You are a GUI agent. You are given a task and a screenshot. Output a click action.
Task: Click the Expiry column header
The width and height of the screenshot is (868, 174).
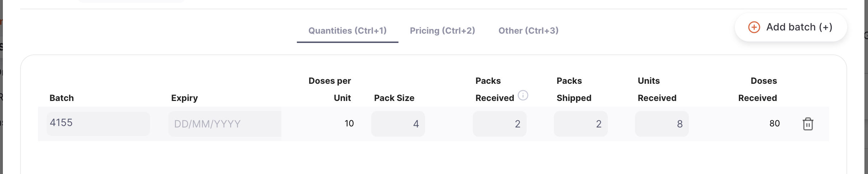pos(184,98)
